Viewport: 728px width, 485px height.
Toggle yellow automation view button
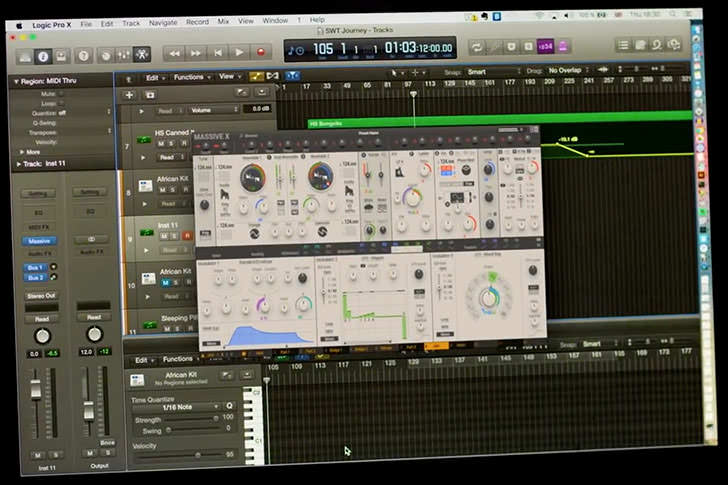tap(256, 76)
